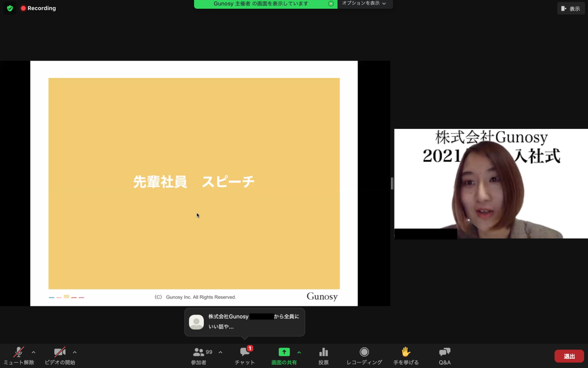Click the recording button (レコーディング)
This screenshot has height=368, width=588.
(x=364, y=356)
